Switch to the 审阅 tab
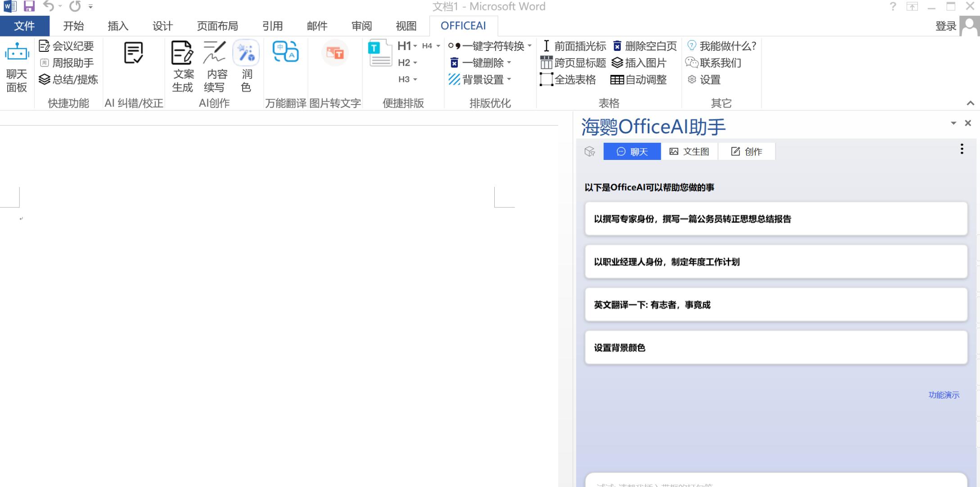 pyautogui.click(x=361, y=26)
